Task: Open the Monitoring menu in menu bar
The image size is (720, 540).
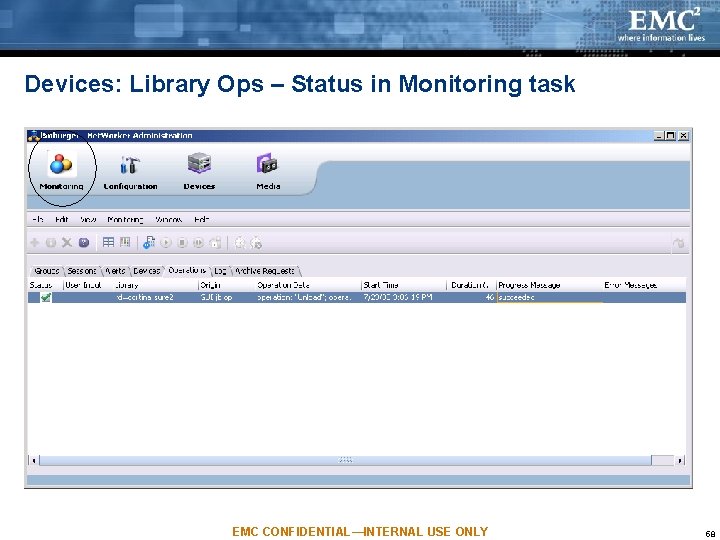Action: pyautogui.click(x=125, y=219)
